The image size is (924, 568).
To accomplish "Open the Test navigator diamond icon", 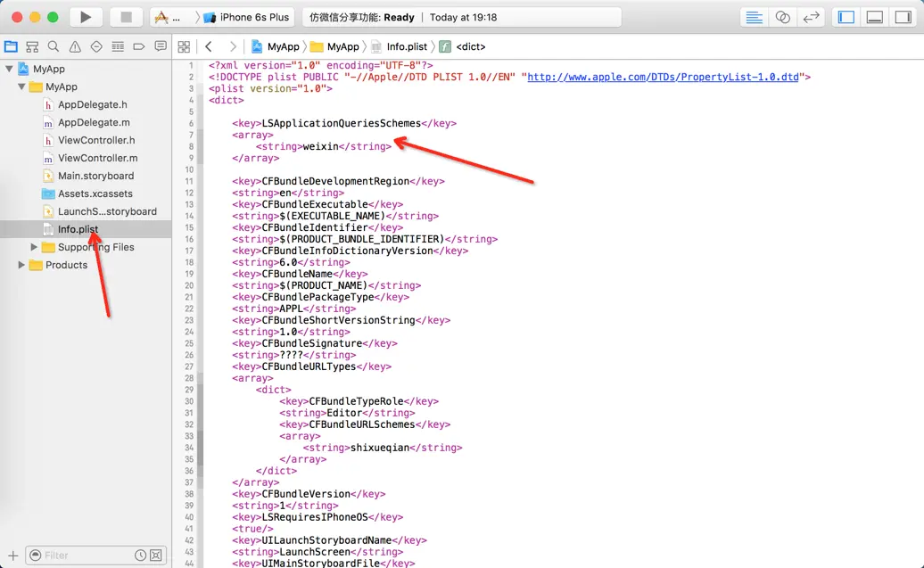I will 96,46.
